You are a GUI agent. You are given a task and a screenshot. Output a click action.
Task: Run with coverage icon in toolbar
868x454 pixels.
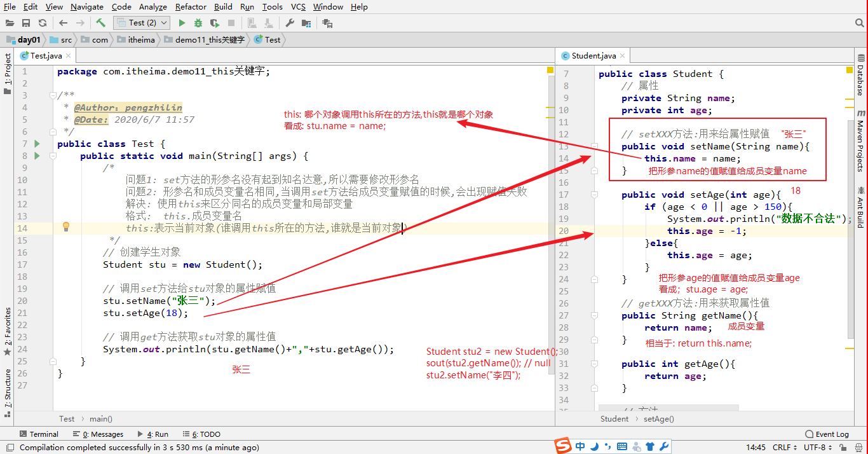tap(215, 23)
